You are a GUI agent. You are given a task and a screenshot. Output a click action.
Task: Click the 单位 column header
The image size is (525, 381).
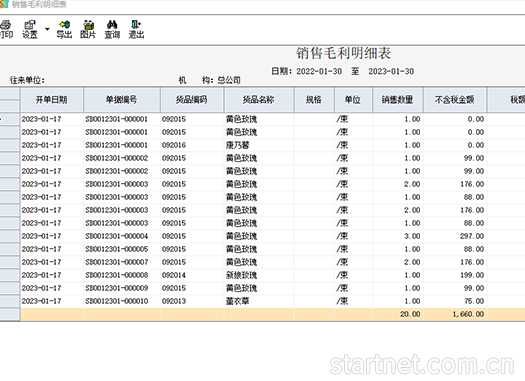(353, 99)
